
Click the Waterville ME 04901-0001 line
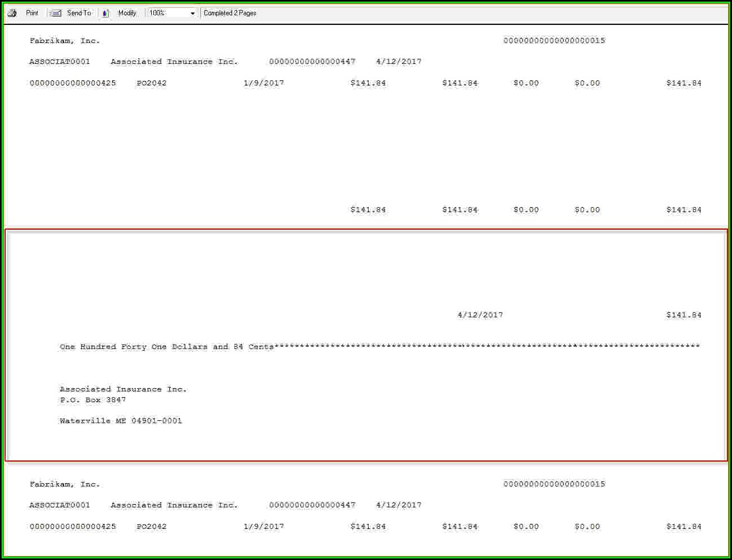[x=121, y=421]
